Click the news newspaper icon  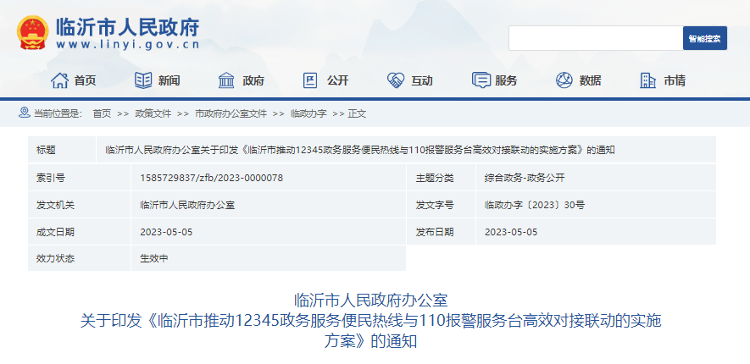tap(143, 80)
